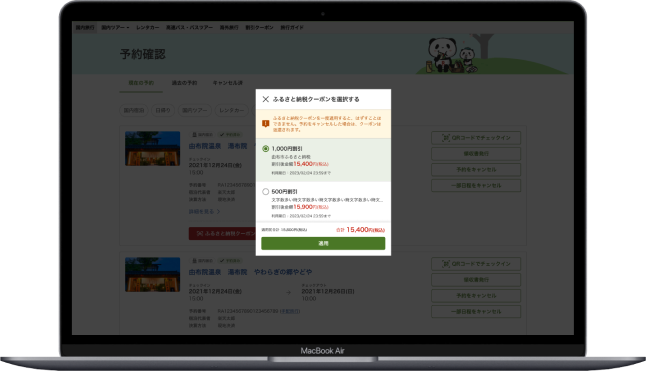Switch to the キャンセル済 tab
The width and height of the screenshot is (646, 371).
227,83
